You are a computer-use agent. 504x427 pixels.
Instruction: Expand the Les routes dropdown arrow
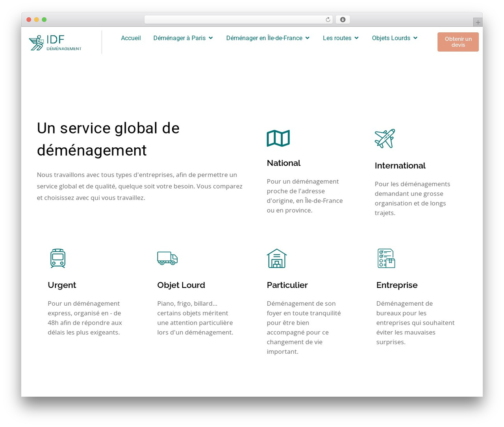(x=356, y=38)
